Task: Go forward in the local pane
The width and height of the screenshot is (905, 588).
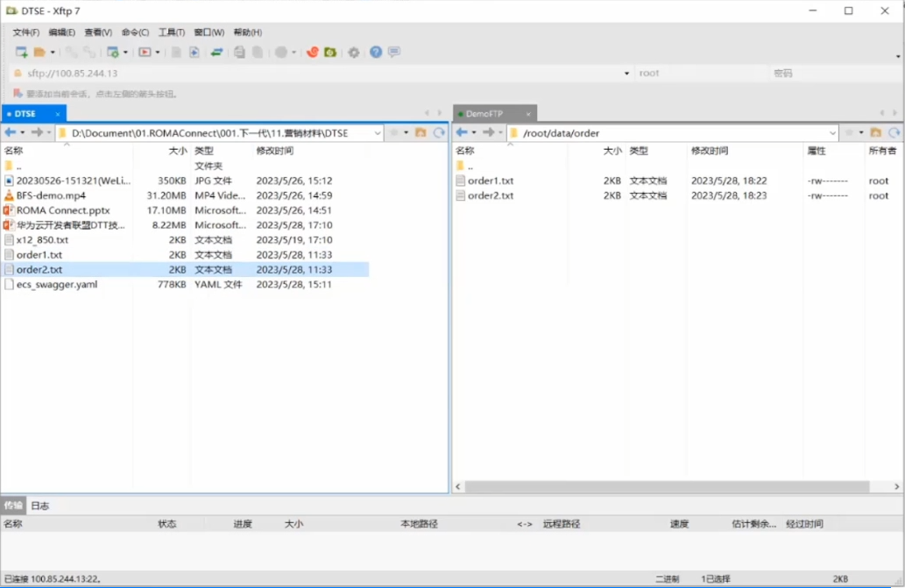Action: click(37, 132)
